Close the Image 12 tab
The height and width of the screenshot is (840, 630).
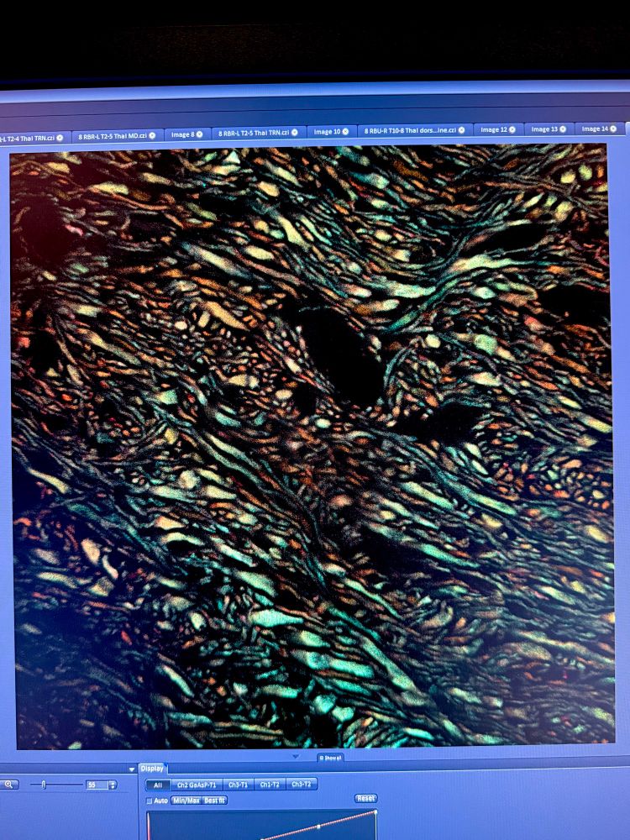512,129
